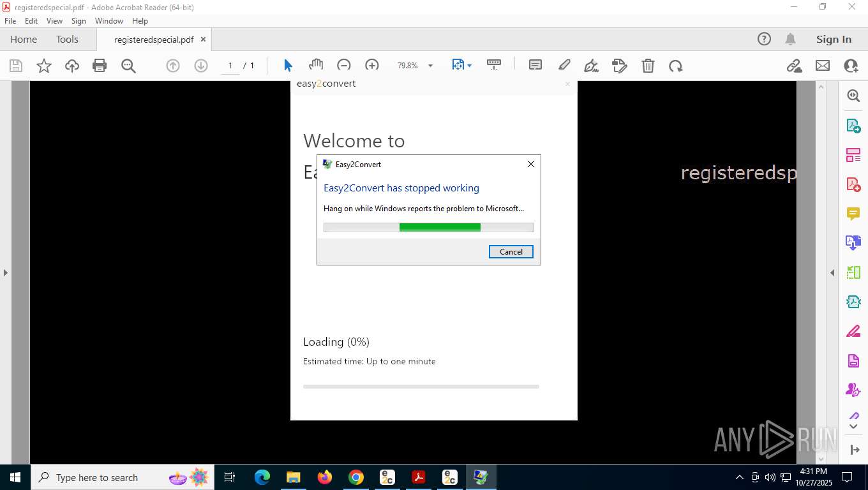Screen dimensions: 868x490
Task: Open the File menu
Action: pos(10,21)
